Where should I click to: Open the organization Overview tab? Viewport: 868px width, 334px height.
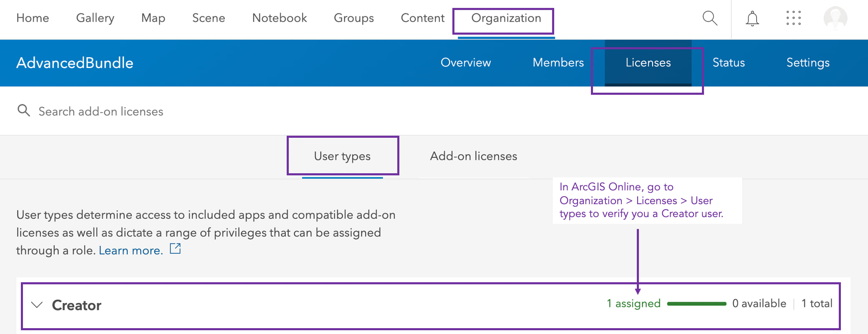[465, 63]
